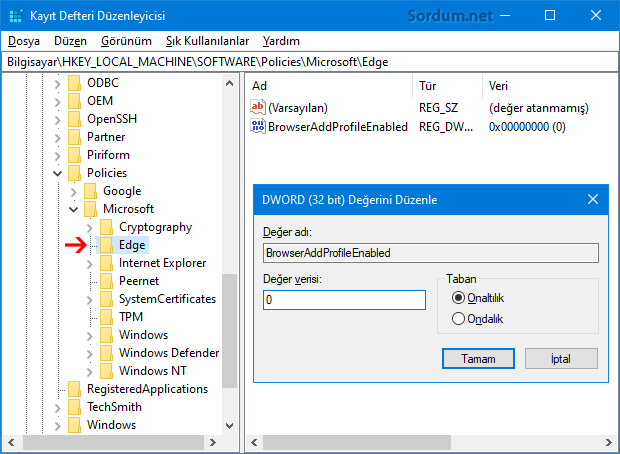
Task: Click the Piriform folder icon
Action: coord(74,155)
